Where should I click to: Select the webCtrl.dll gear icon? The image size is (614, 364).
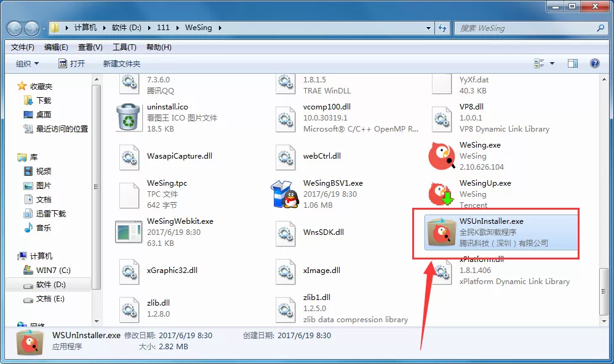(285, 157)
